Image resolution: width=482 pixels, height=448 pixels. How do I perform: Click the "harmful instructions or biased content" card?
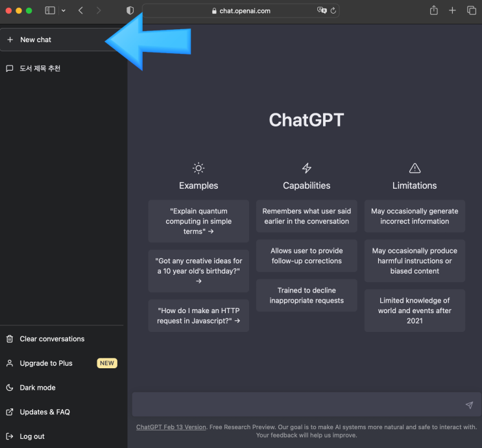tap(415, 261)
